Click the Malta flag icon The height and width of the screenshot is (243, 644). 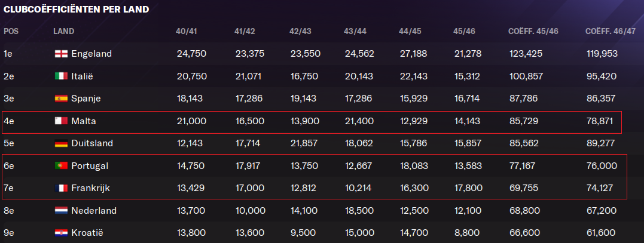tap(61, 121)
